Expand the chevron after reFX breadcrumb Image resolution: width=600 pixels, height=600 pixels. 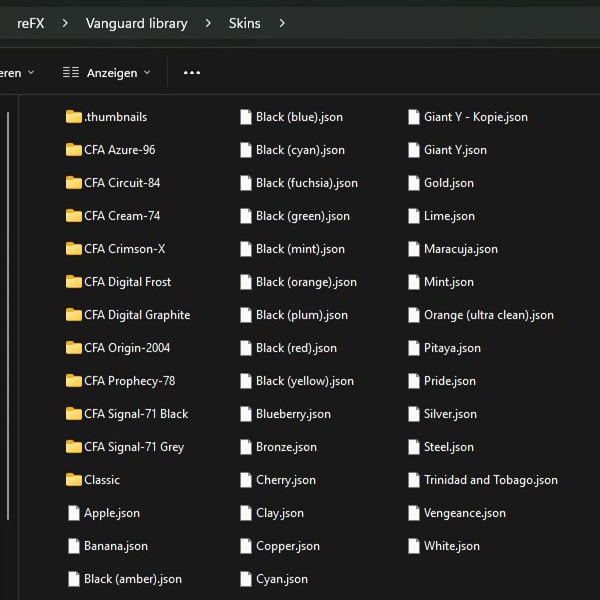click(65, 23)
